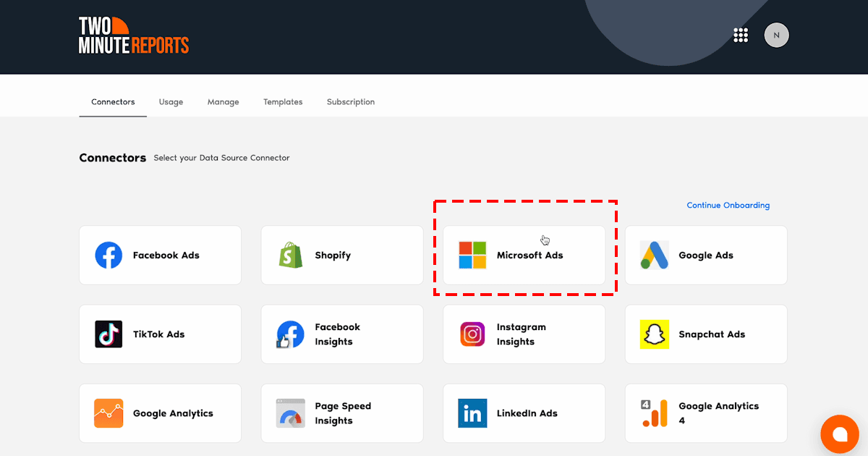Select the Snapchat ghost icon
The height and width of the screenshot is (456, 868).
tap(654, 334)
